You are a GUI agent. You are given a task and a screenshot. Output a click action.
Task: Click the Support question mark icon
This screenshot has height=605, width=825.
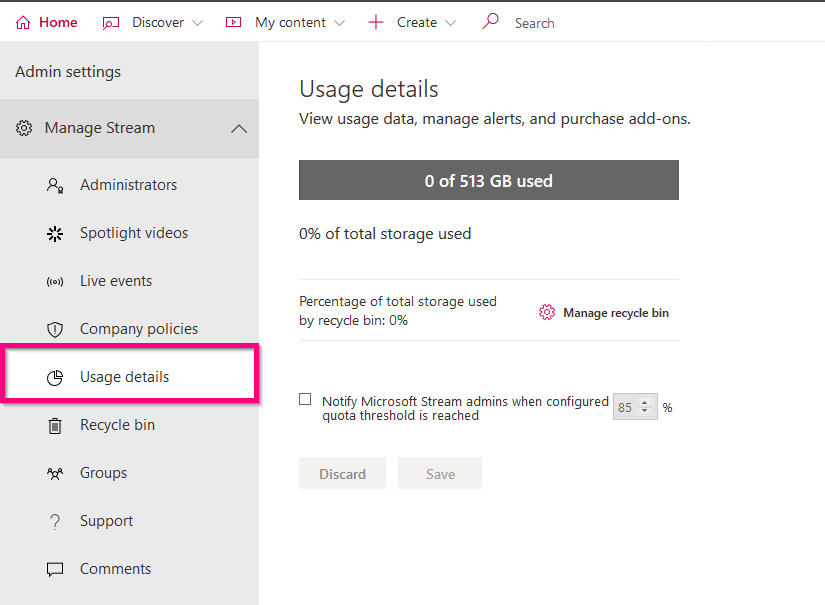[55, 522]
